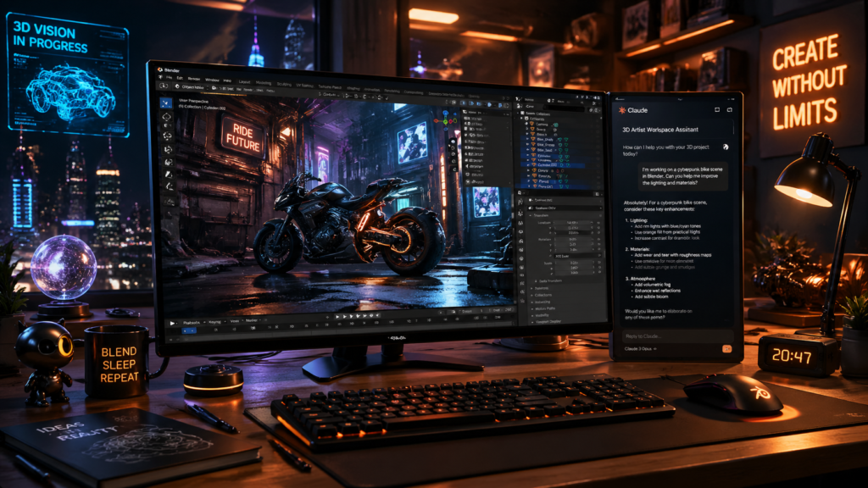Open the Marker menu in the timeline
The width and height of the screenshot is (868, 488).
pyautogui.click(x=253, y=320)
